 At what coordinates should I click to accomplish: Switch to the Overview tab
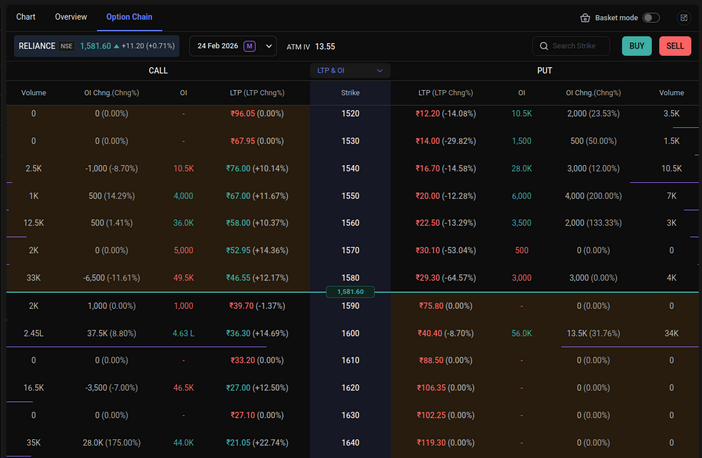71,17
